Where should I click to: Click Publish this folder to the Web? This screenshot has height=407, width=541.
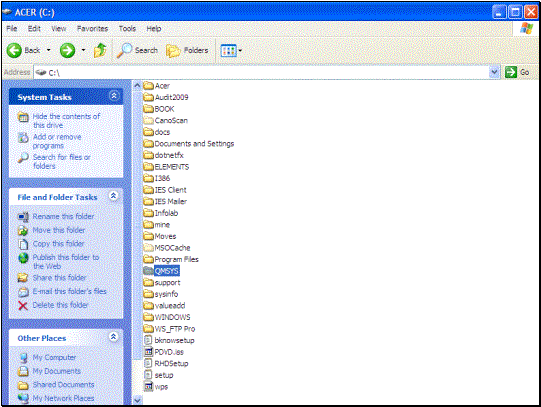point(66,261)
